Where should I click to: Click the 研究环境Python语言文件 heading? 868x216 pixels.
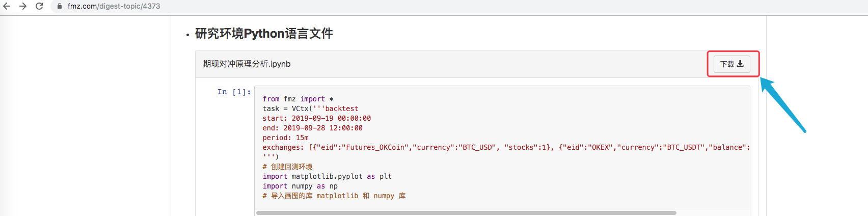pyautogui.click(x=264, y=34)
